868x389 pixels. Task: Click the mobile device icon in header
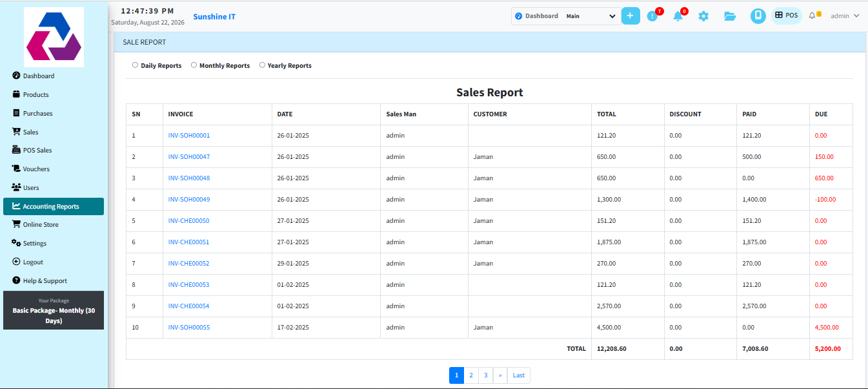click(x=758, y=16)
